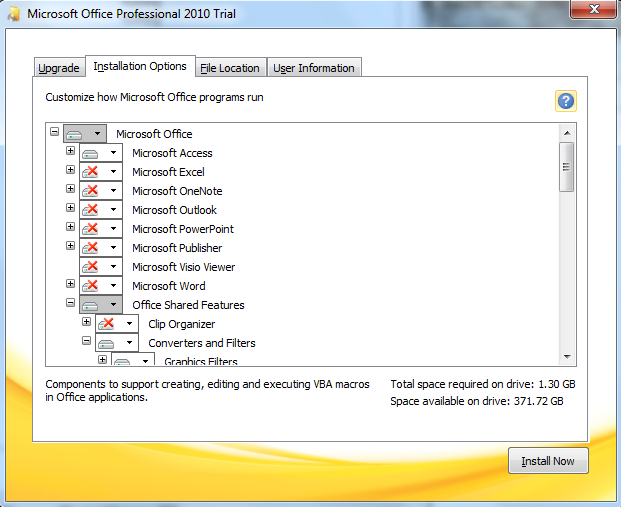Expand the Microsoft Outlook node

click(70, 208)
